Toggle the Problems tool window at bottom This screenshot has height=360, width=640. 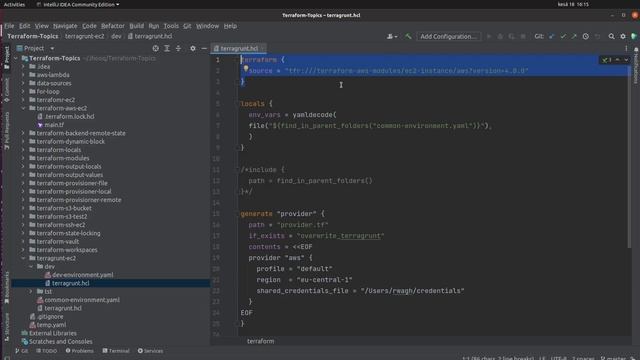point(79,351)
